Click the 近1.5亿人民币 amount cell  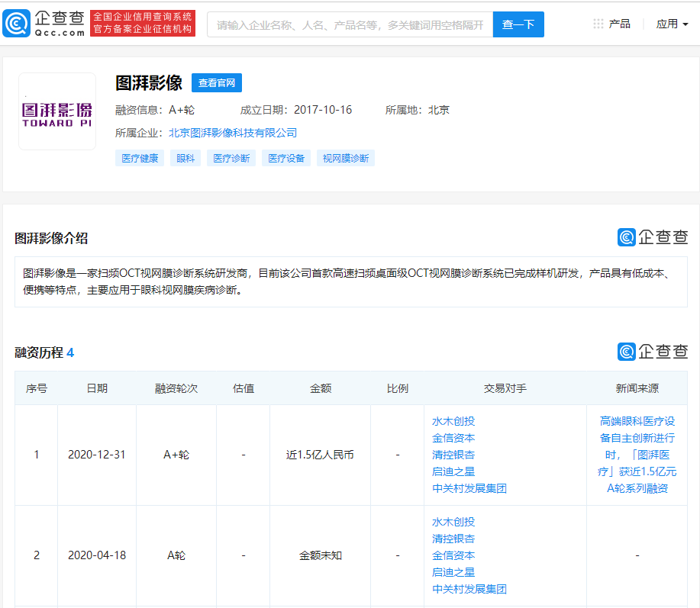click(x=320, y=455)
